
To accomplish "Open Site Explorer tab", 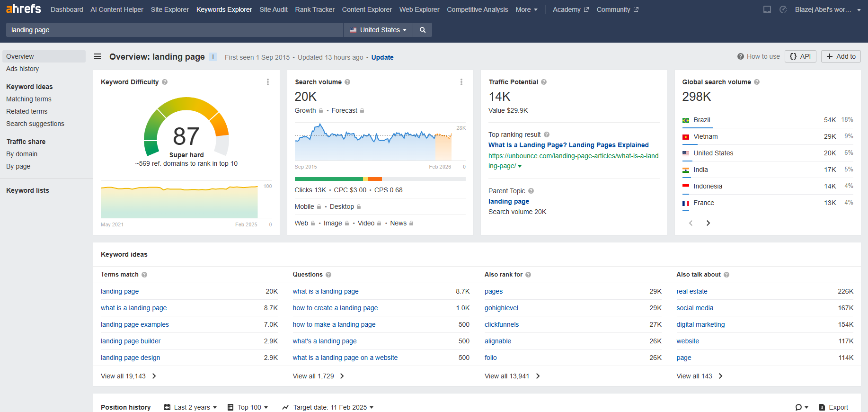I will coord(169,9).
